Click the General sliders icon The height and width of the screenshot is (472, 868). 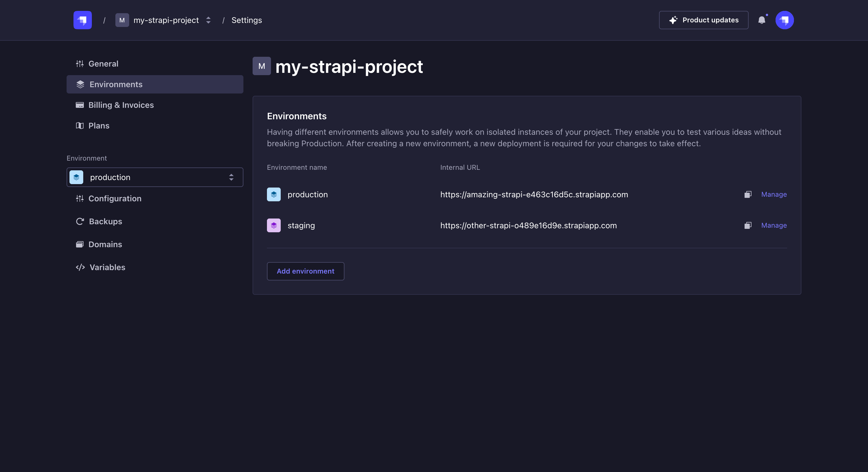pos(80,64)
